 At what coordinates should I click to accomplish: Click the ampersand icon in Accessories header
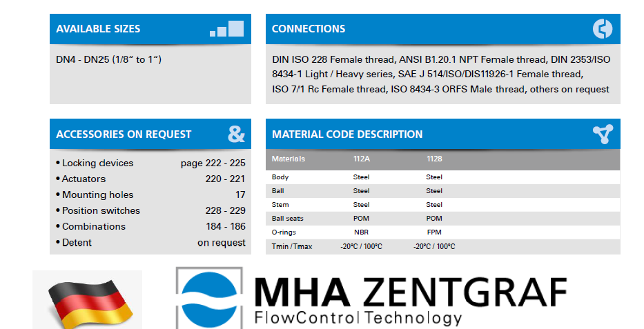point(236,134)
